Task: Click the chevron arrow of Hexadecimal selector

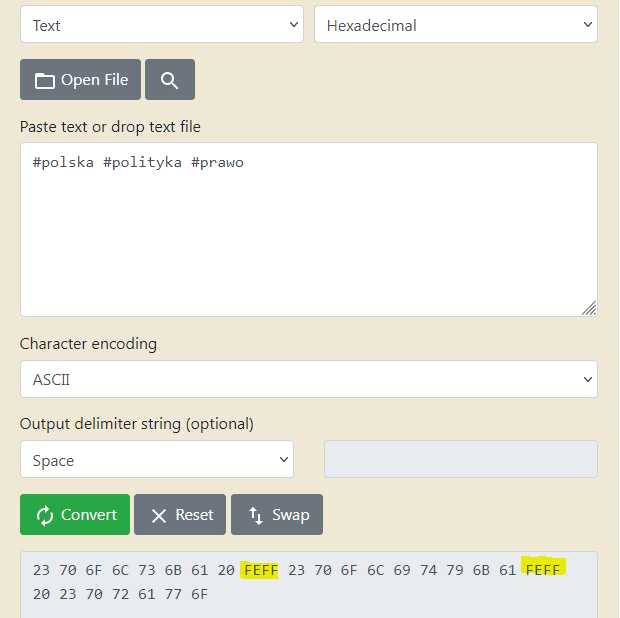Action: point(588,25)
